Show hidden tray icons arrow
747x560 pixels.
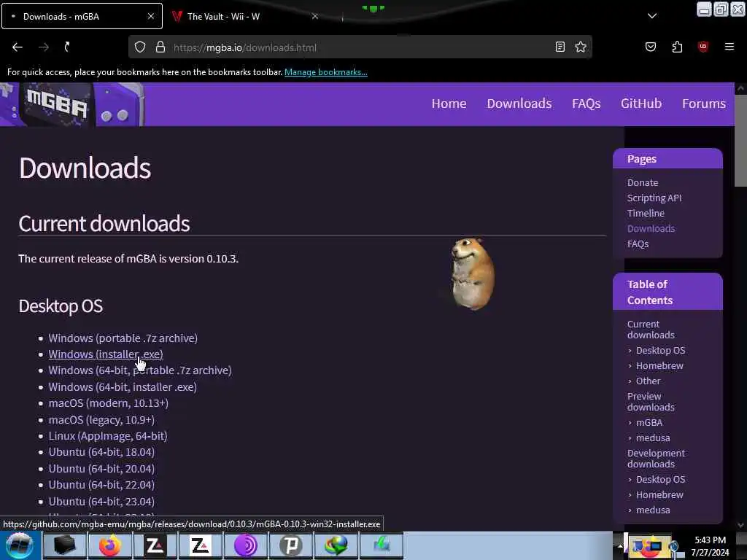point(620,546)
